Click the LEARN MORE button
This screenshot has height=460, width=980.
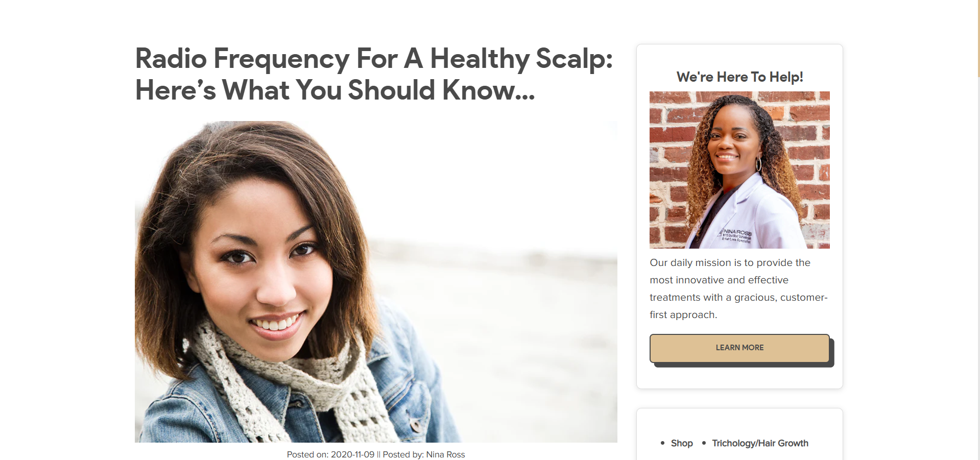[739, 348]
